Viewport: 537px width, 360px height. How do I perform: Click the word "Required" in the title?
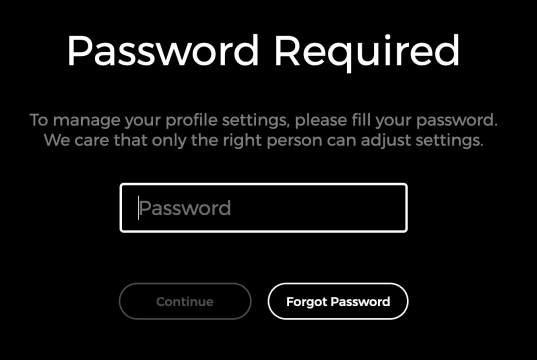pos(367,52)
